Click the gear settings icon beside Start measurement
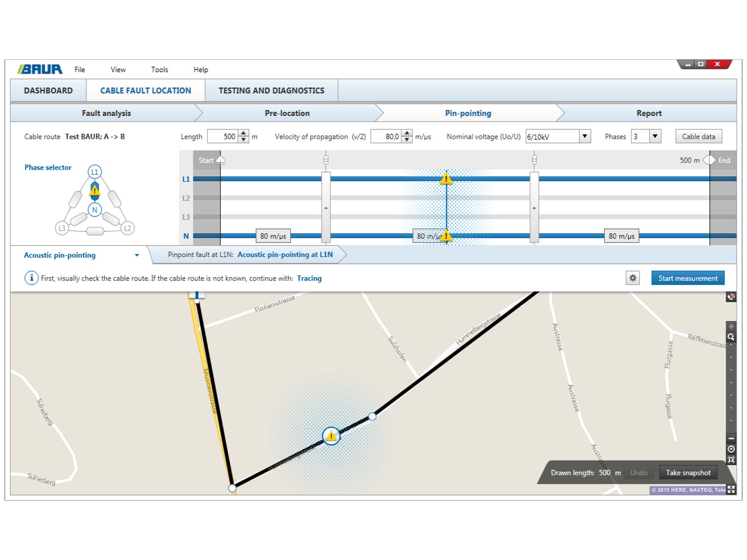This screenshot has height=560, width=747. pyautogui.click(x=632, y=278)
